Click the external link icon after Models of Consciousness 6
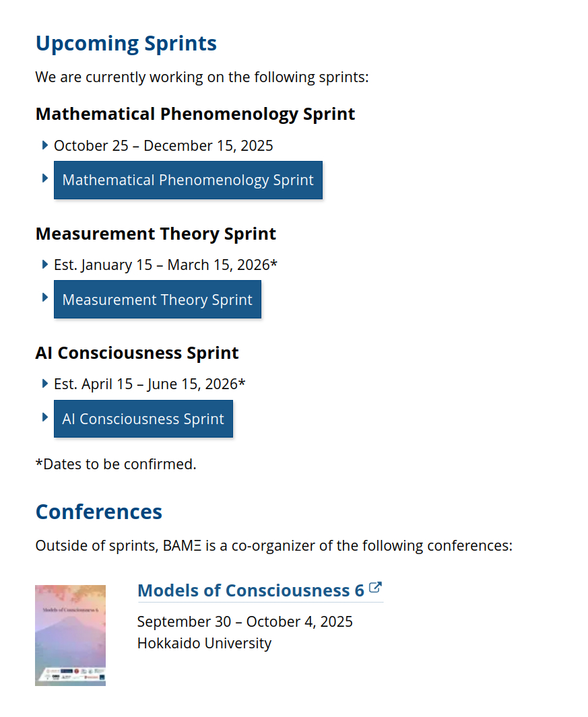 tap(376, 588)
